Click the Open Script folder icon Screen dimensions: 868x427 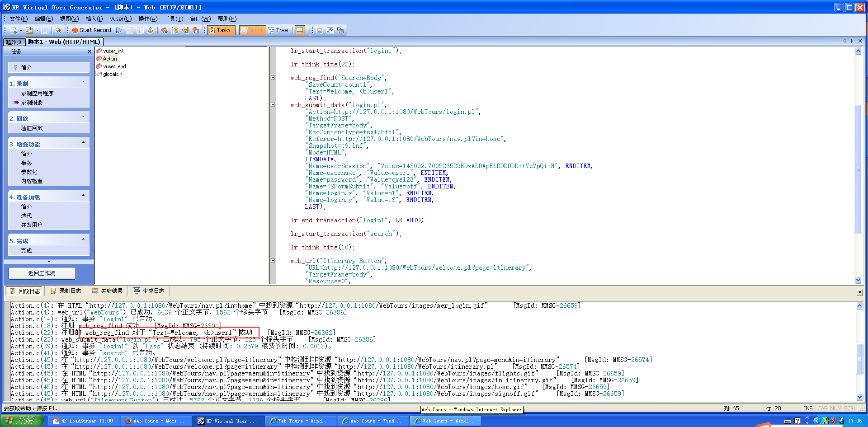coord(29,30)
